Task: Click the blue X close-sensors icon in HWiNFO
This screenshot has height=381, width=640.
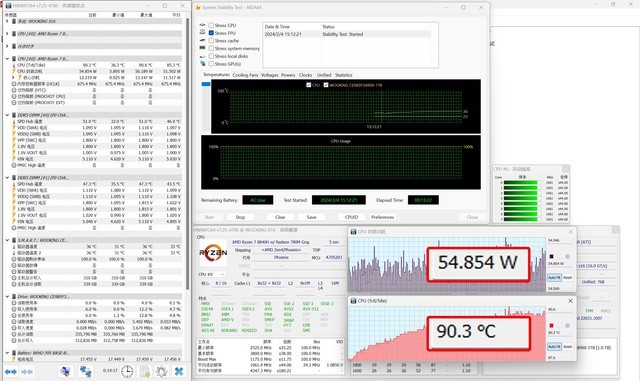Action: [179, 371]
